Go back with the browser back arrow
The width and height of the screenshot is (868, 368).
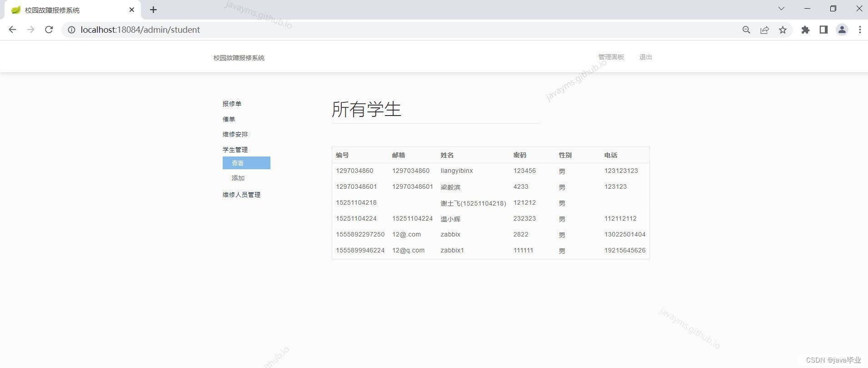[x=12, y=30]
